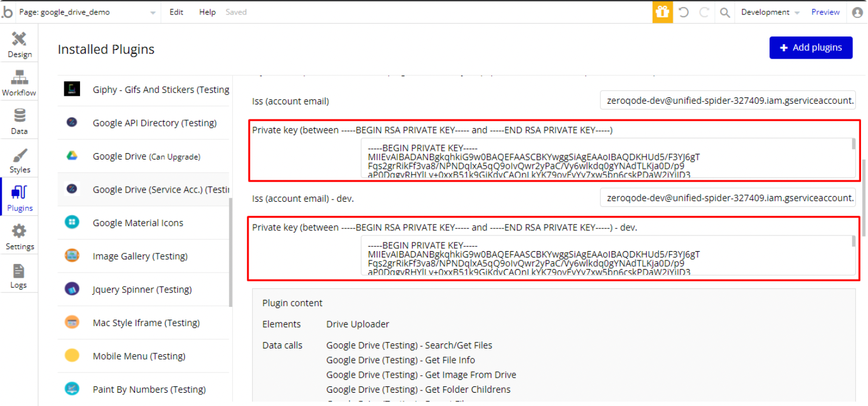Select Google Material Icons plugin
The height and width of the screenshot is (406, 868).
coord(144,223)
